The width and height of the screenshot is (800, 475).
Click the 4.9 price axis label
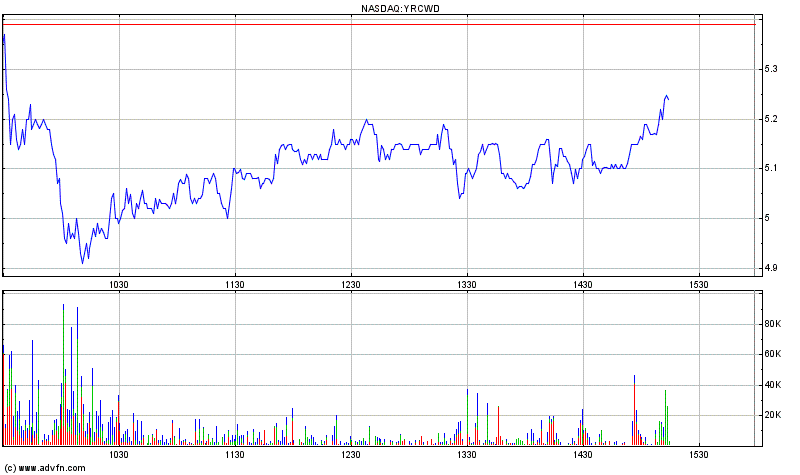click(771, 268)
